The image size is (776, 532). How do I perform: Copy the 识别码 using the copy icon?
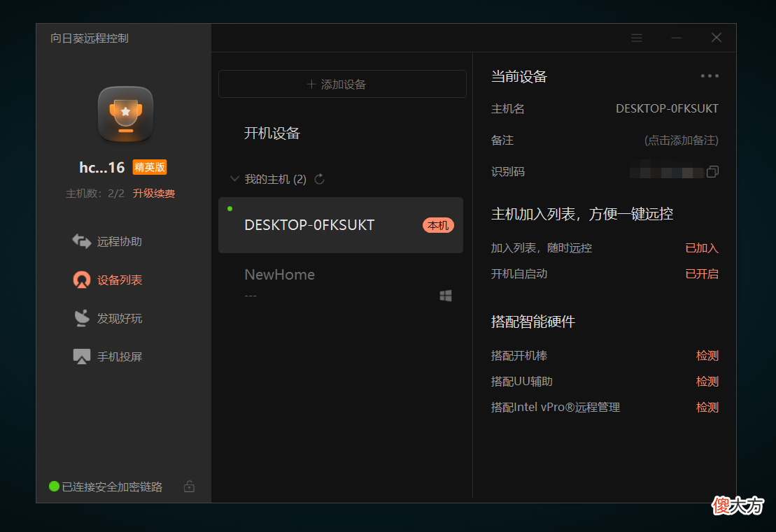tap(712, 171)
